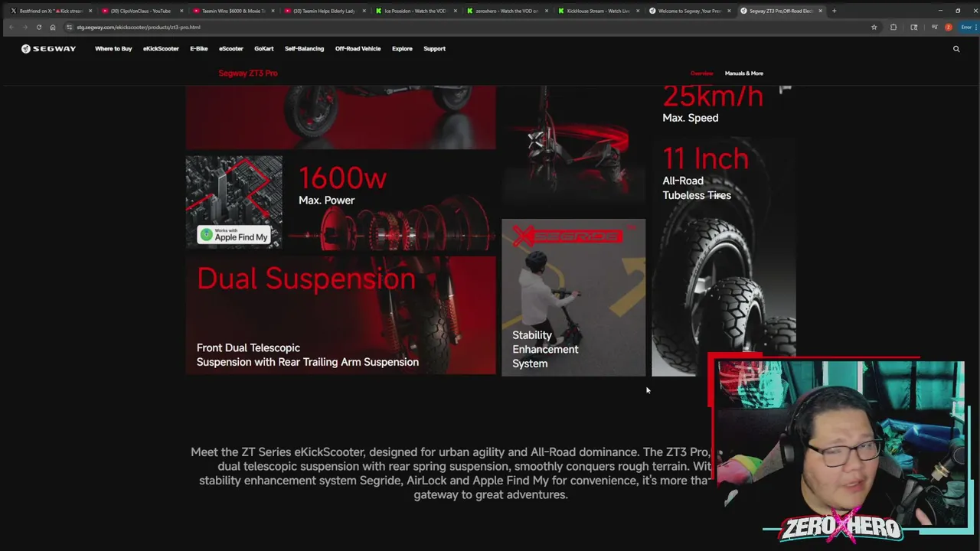Open the Explore menu
Image resolution: width=980 pixels, height=551 pixels.
click(402, 48)
